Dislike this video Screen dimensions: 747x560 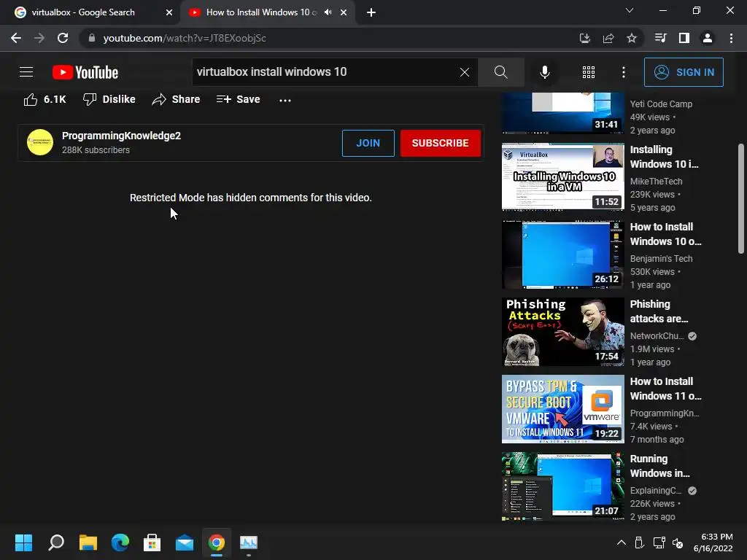(x=109, y=99)
